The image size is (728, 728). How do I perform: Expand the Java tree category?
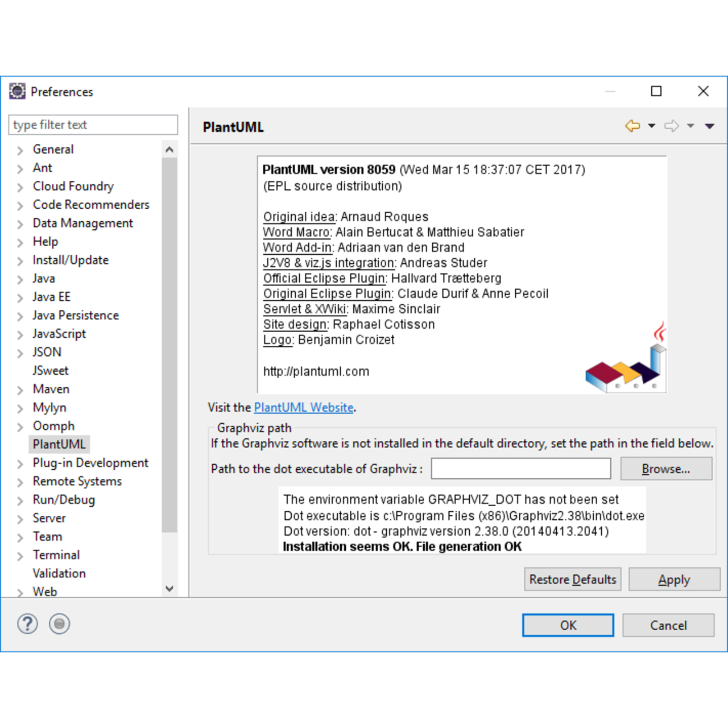tap(20, 279)
